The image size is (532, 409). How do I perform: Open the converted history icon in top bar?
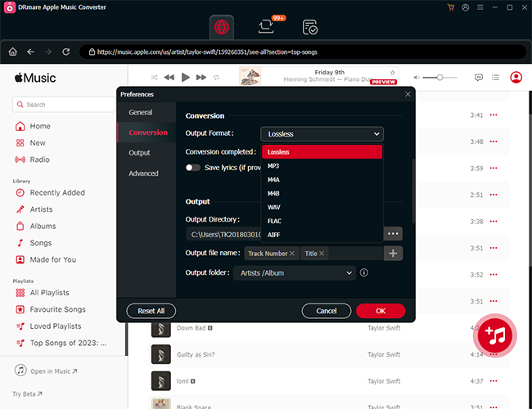309,27
